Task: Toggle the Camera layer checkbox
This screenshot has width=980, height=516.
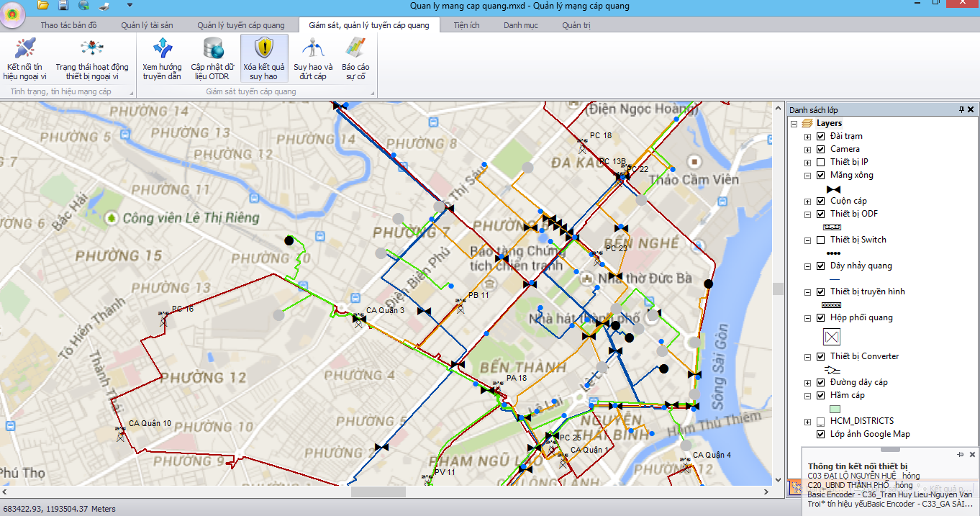Action: click(821, 149)
